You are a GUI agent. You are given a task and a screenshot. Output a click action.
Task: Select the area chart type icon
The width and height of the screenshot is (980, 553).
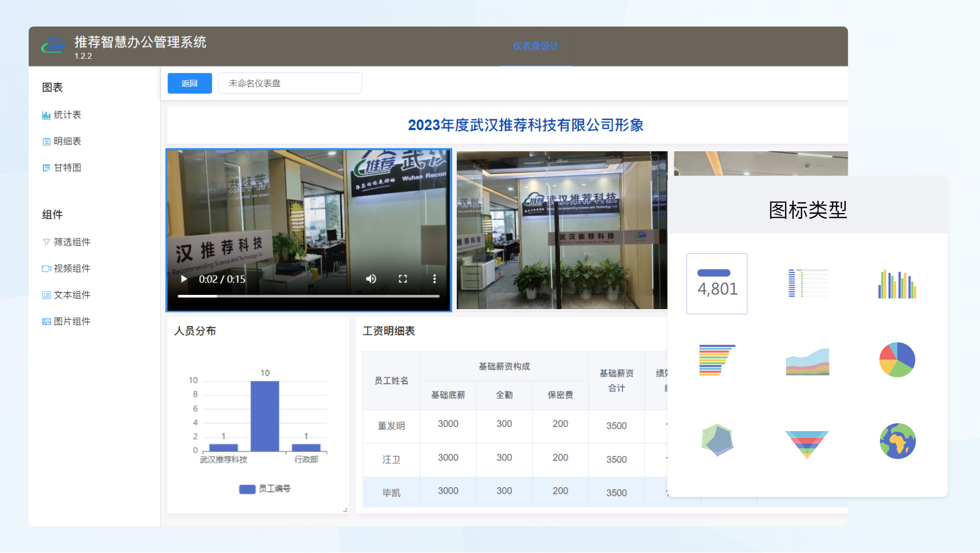coord(807,362)
